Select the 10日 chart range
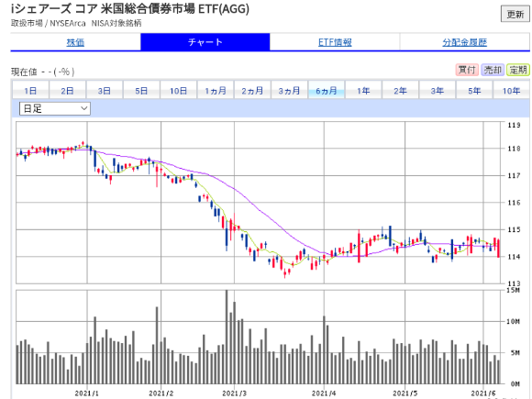532x399 pixels. 179,91
